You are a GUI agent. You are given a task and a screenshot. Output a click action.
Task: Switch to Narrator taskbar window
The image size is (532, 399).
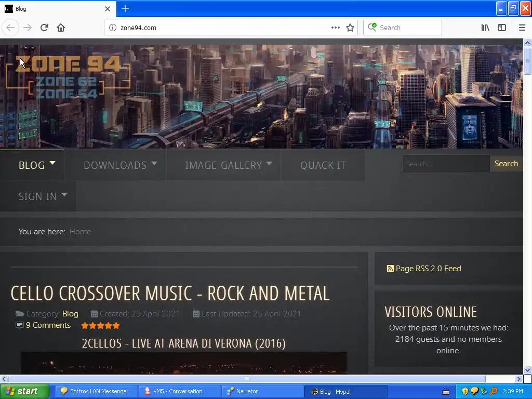point(262,392)
